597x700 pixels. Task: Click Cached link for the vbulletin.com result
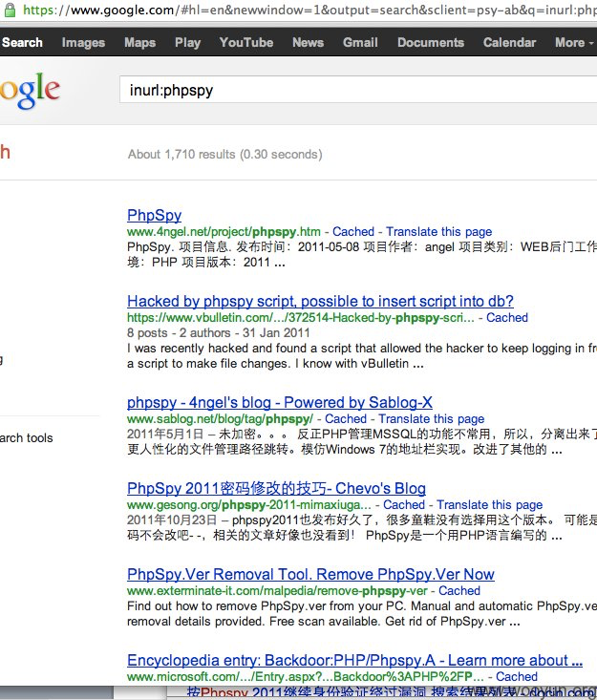(507, 317)
